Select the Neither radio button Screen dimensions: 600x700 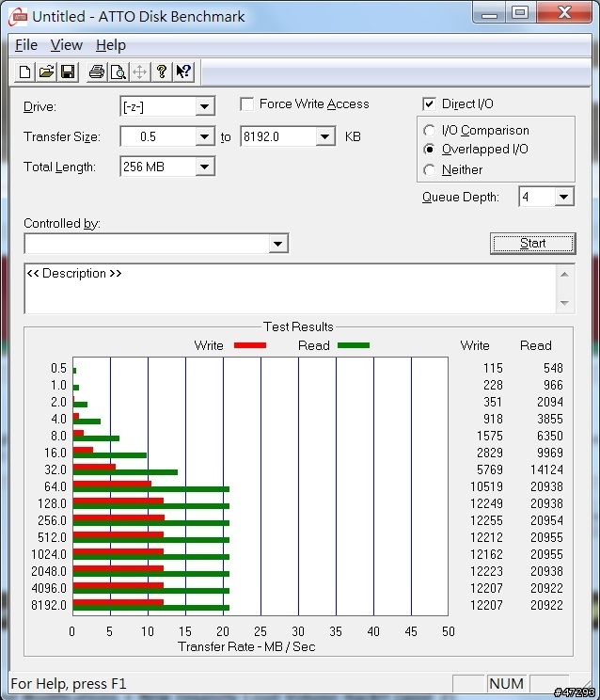point(429,170)
